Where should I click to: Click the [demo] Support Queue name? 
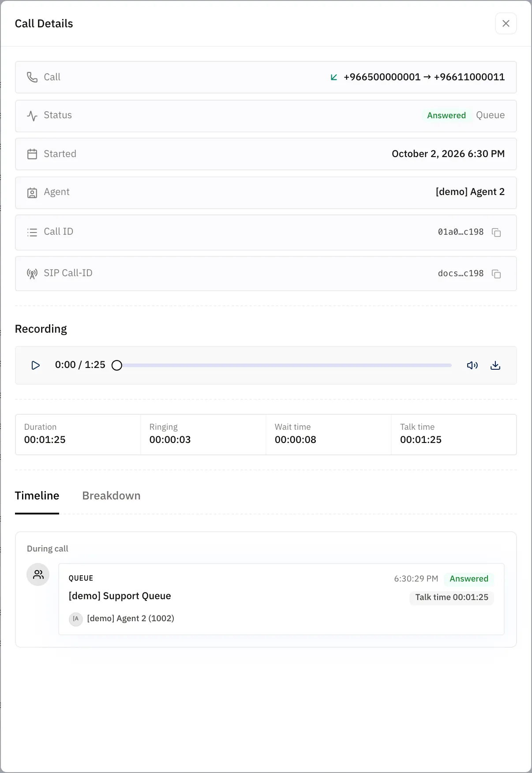120,596
